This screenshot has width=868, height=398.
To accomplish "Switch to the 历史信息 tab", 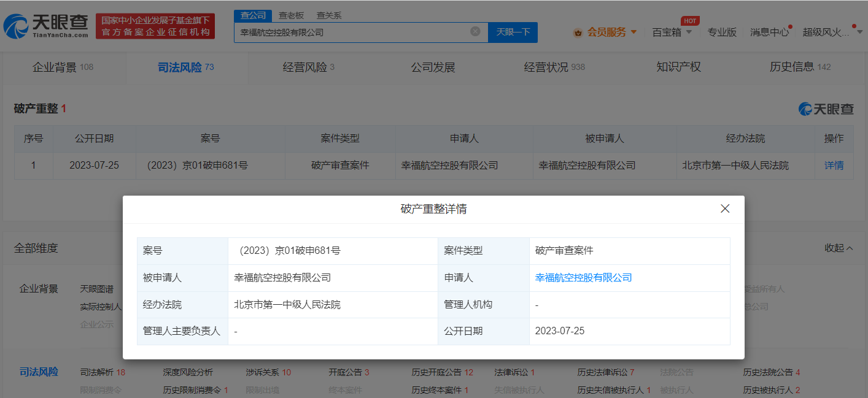I will tap(800, 67).
